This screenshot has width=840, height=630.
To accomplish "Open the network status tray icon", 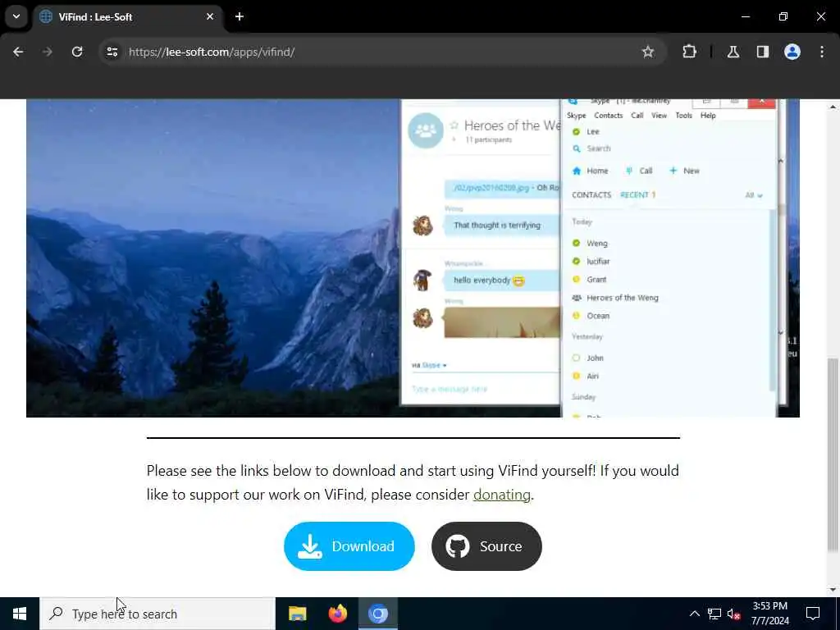I will [x=714, y=614].
